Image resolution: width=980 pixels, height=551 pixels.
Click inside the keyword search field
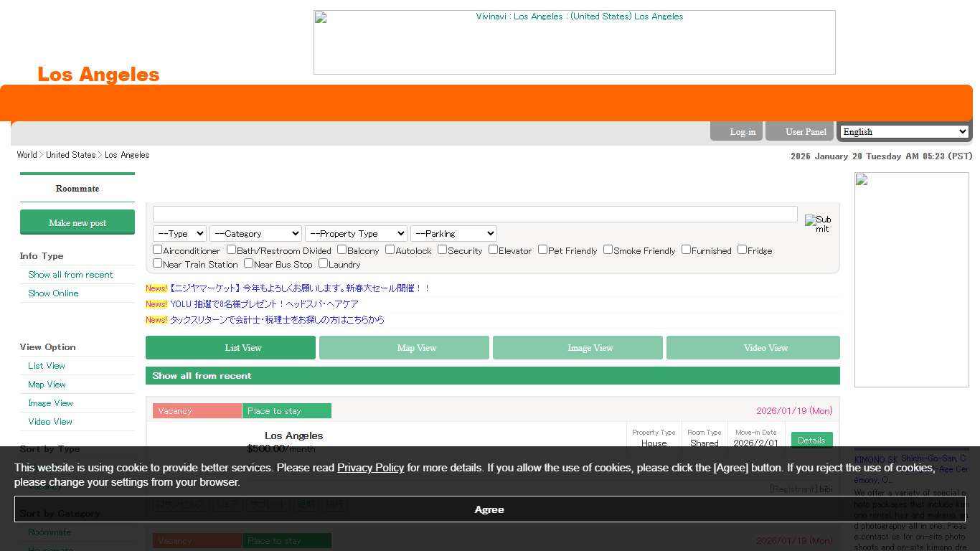[x=474, y=214]
